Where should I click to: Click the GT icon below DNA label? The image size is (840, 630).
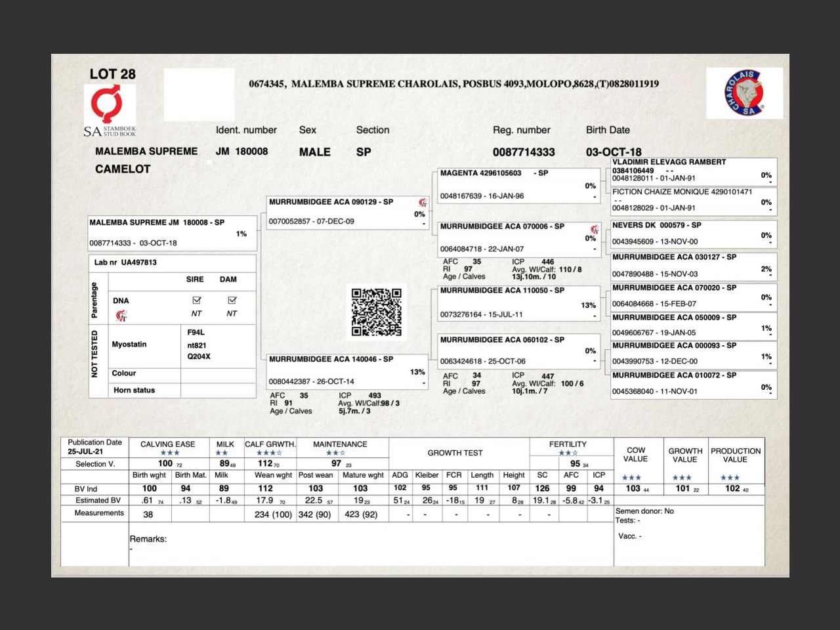point(121,316)
